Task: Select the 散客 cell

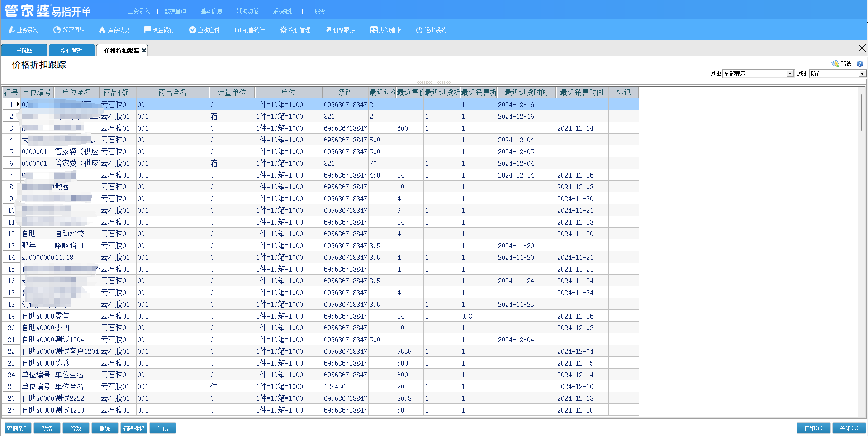Action: [x=76, y=187]
